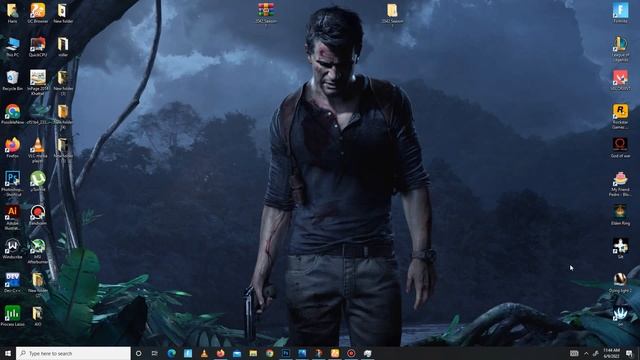Open Chrome from the taskbar
640x360 pixels.
pos(269,353)
